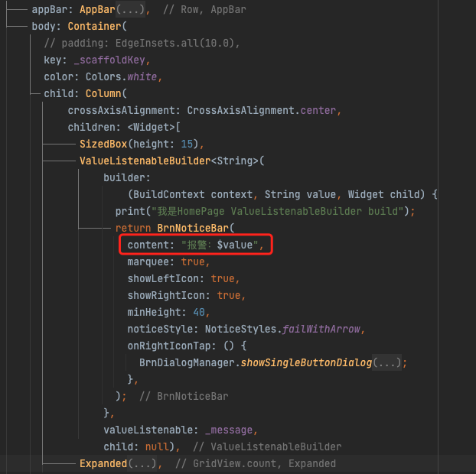This screenshot has width=476, height=474.
Task: Click the commented padding EdgeInsets line
Action: pos(142,43)
